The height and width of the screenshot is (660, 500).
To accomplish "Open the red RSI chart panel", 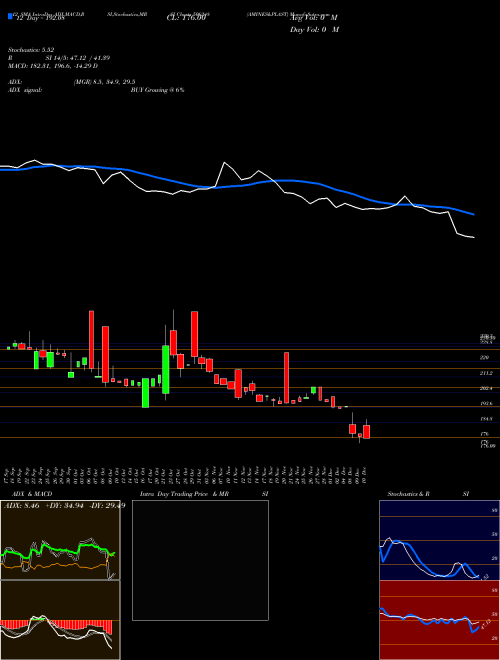I will [439, 620].
